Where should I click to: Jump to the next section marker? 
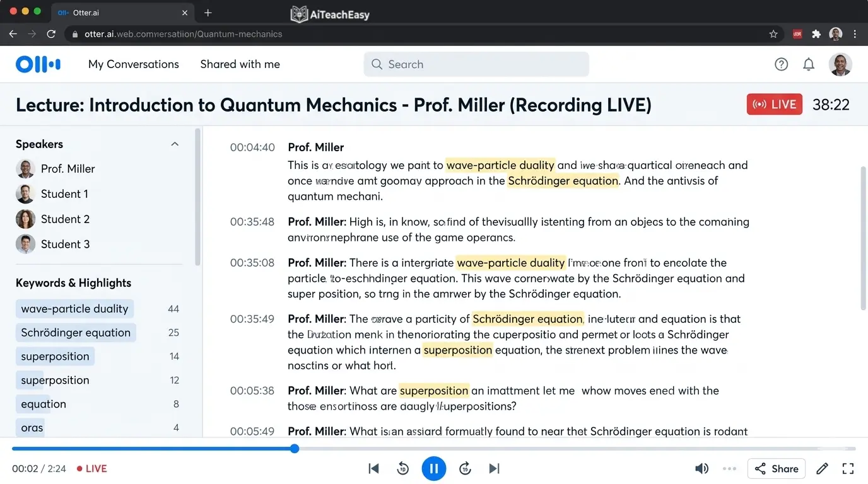[494, 468]
